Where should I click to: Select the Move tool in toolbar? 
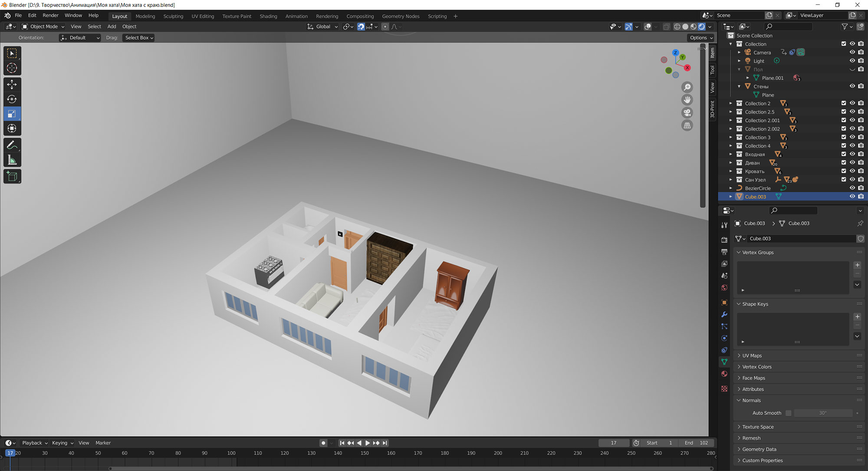click(x=12, y=84)
